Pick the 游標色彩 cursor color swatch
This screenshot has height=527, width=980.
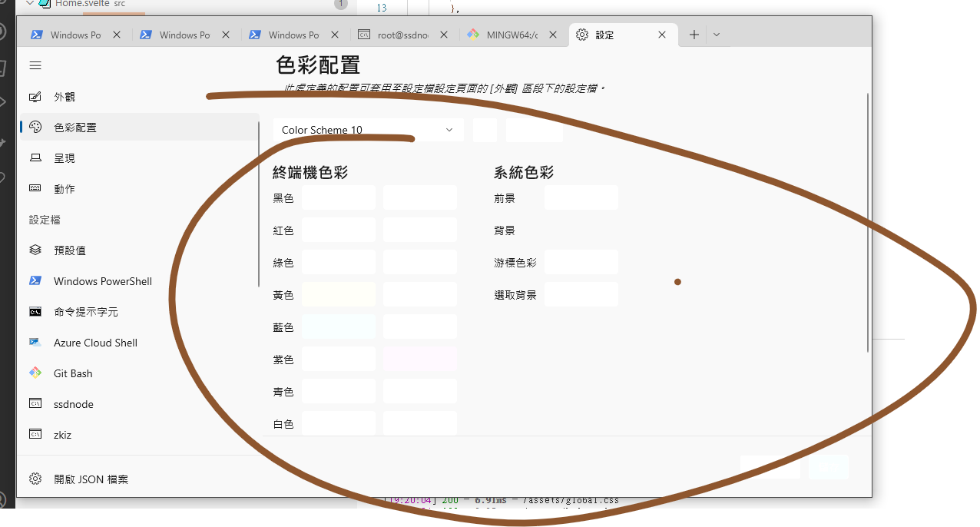coord(581,262)
